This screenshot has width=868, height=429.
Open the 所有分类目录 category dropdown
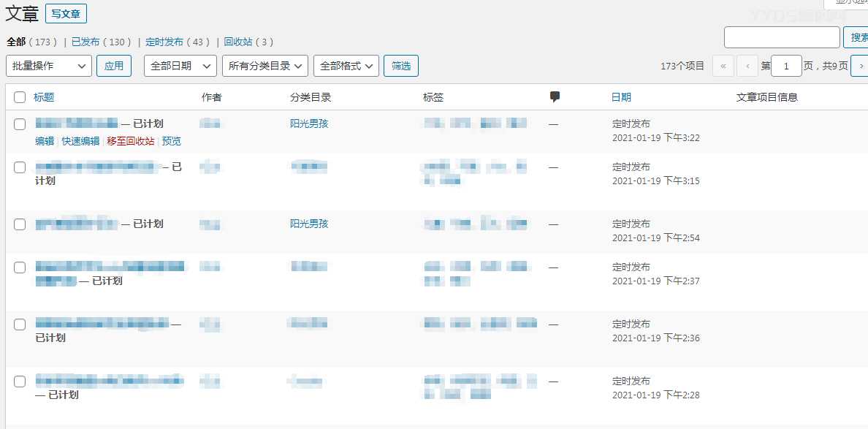click(x=265, y=66)
